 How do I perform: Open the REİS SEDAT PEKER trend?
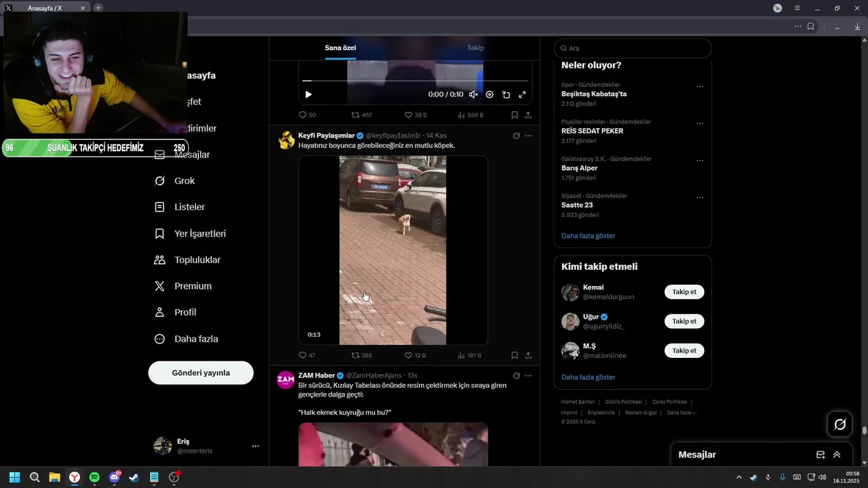[592, 131]
